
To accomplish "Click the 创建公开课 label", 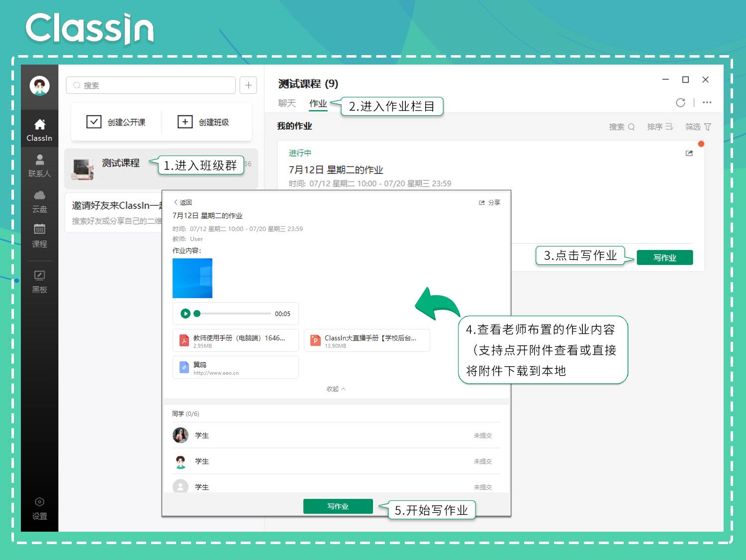I will point(126,122).
